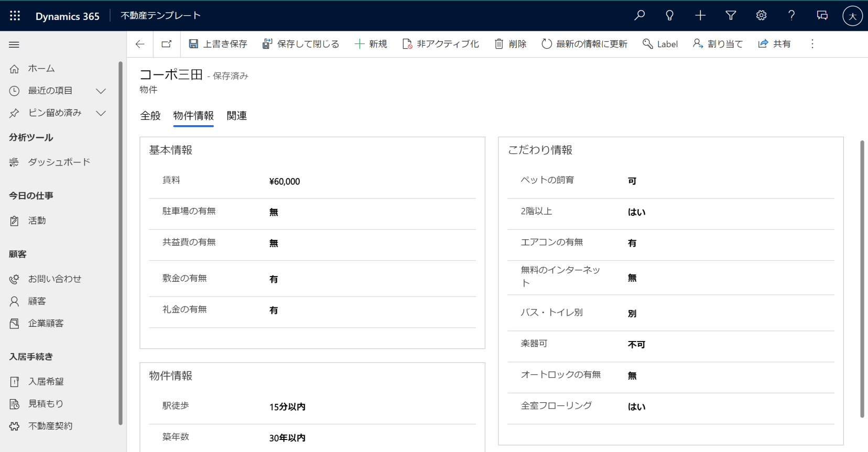Toggle the ペットの飼育 field value
The height and width of the screenshot is (452, 868).
632,181
